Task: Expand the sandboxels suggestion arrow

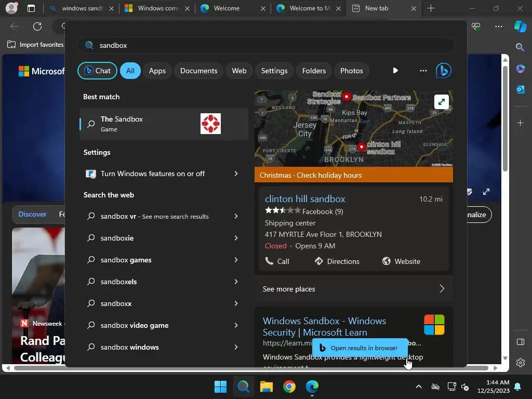Action: 236,282
